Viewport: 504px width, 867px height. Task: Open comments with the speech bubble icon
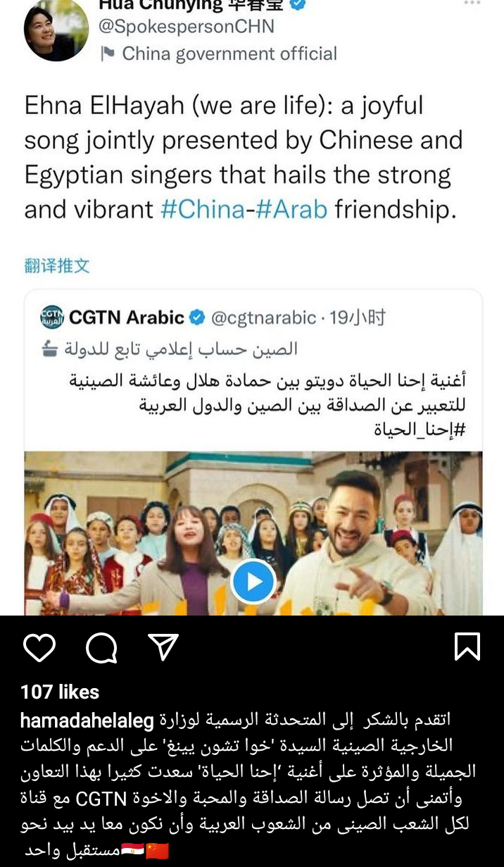click(x=101, y=647)
